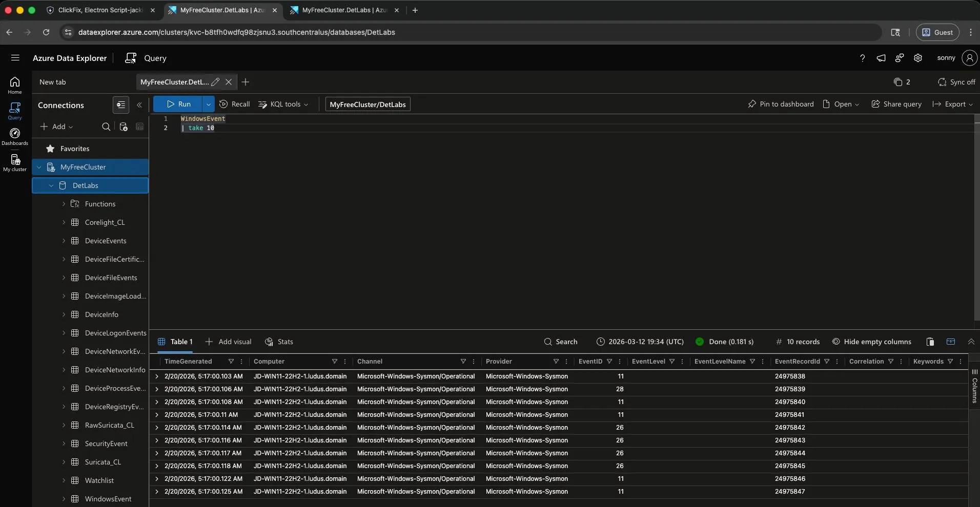
Task: Expand the Corelight_CL table
Action: pyautogui.click(x=64, y=222)
